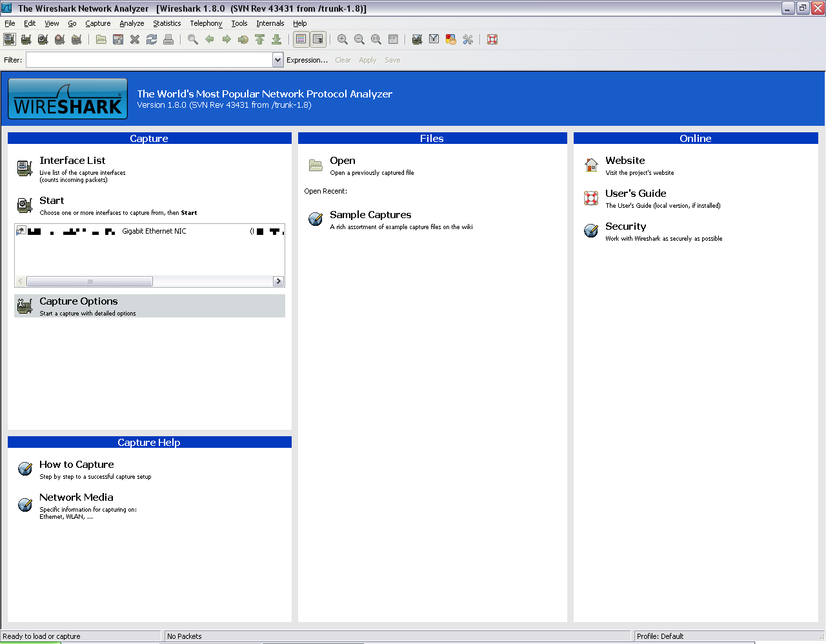Start a new live capture via toolbar icon

[42, 39]
